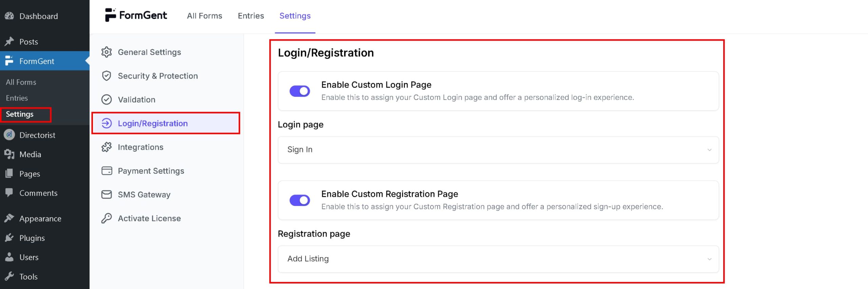Click the Comments speech bubble icon

pyautogui.click(x=9, y=193)
